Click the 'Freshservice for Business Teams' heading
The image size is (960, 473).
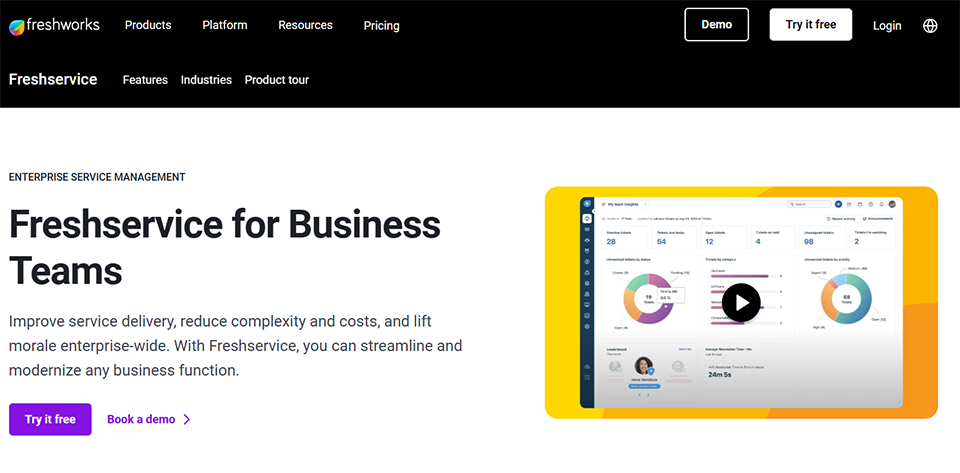(x=225, y=248)
